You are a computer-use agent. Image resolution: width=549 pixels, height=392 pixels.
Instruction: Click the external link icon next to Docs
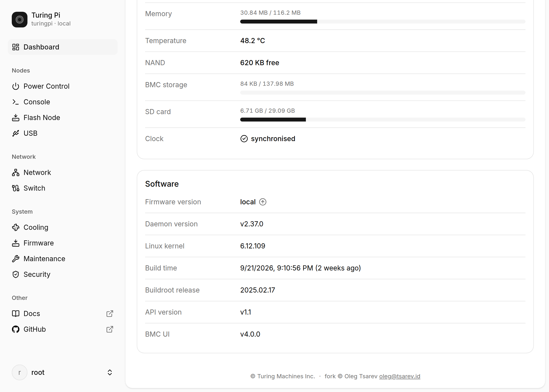110,314
